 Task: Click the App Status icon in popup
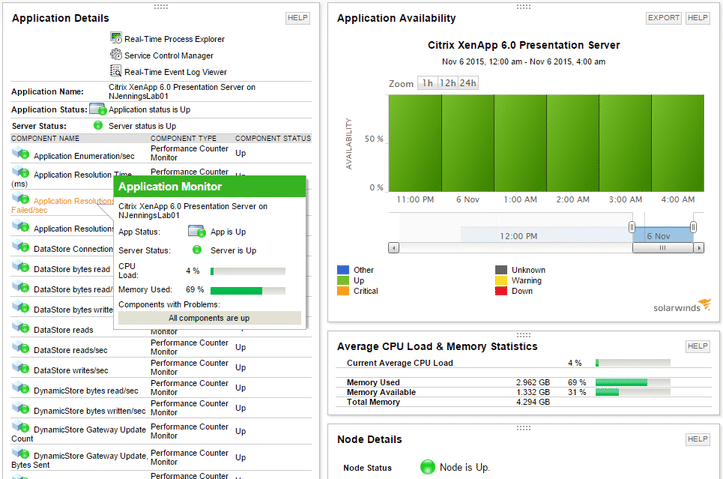click(197, 231)
